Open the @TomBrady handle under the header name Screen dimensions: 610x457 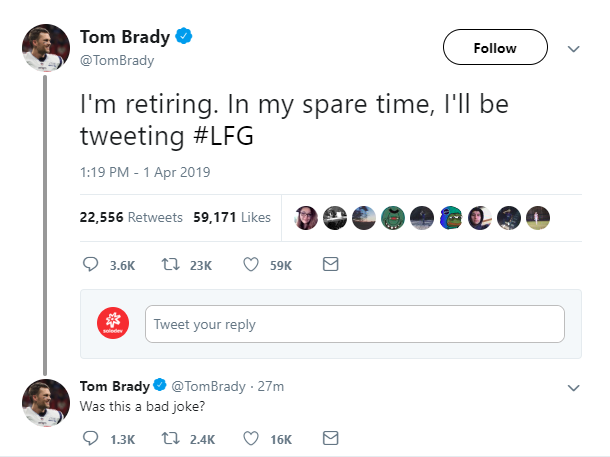(x=117, y=60)
